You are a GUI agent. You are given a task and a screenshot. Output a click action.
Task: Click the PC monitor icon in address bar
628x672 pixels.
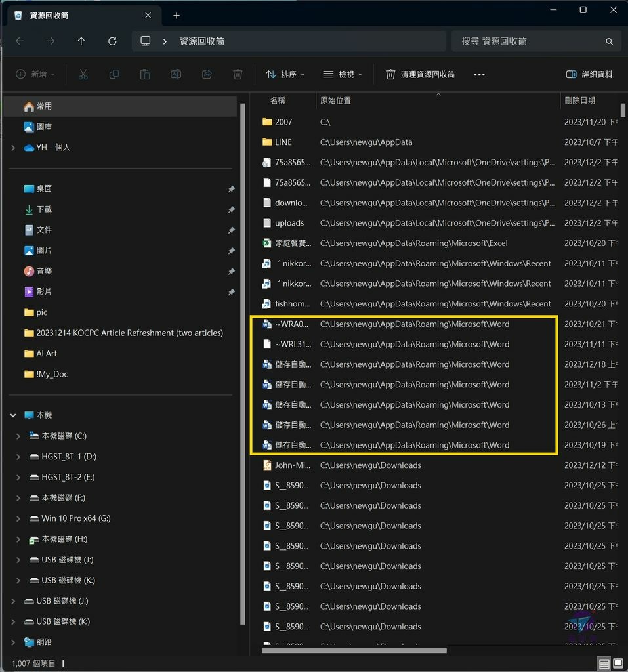145,41
